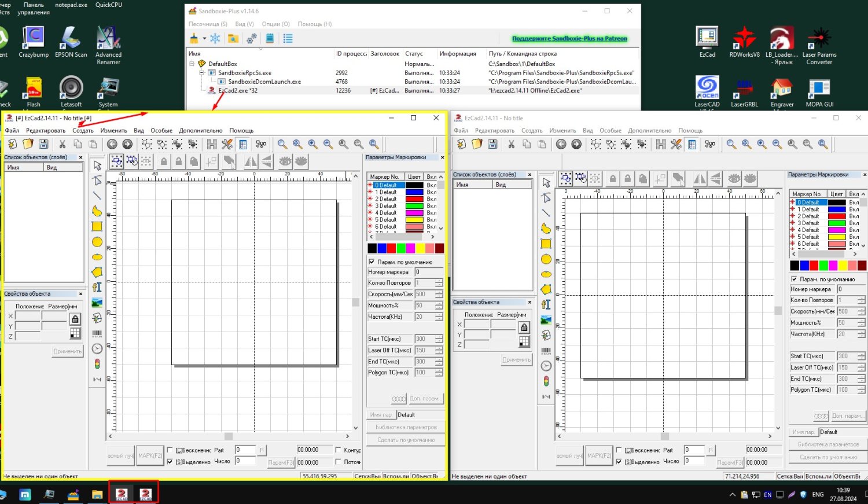Enable '[C]Бесконечн' checkbox in [#] EzCad window

pyautogui.click(x=170, y=450)
